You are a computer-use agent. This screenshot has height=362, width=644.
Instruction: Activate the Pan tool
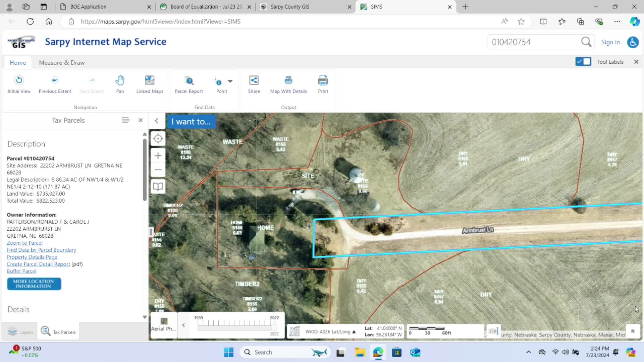pos(120,83)
